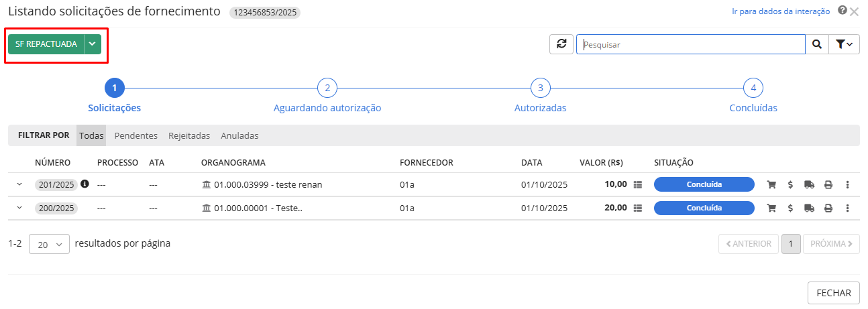
Task: Follow the Ir para dados da interação link
Action: [781, 11]
